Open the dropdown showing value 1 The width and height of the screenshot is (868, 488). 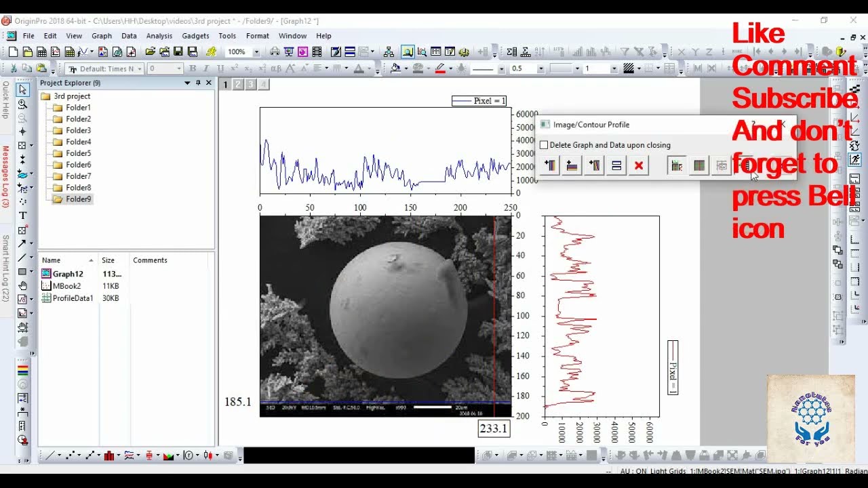(614, 68)
